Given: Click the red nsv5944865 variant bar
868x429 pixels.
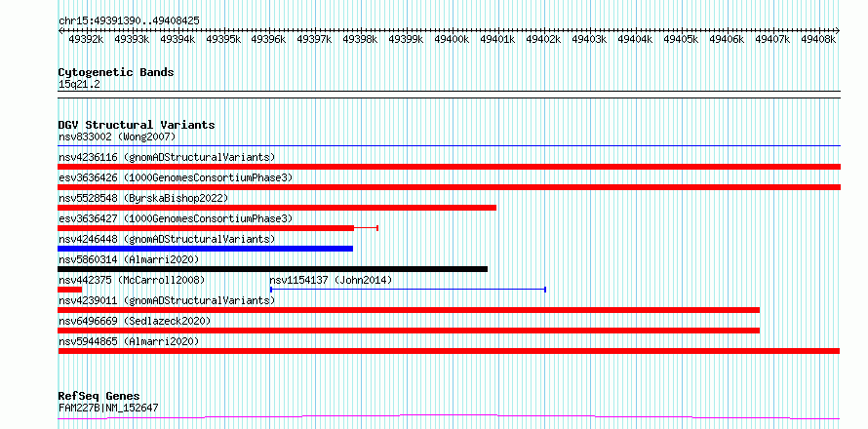Looking at the screenshot, I should (449, 351).
